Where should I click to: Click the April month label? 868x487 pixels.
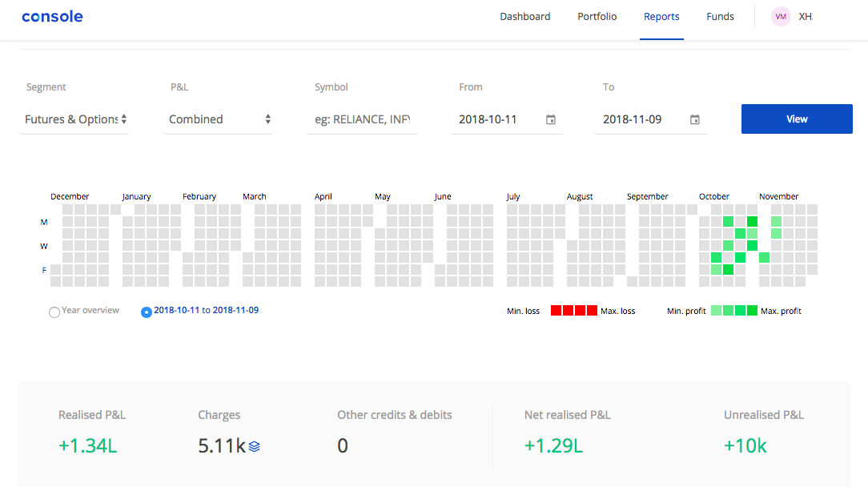(x=323, y=197)
